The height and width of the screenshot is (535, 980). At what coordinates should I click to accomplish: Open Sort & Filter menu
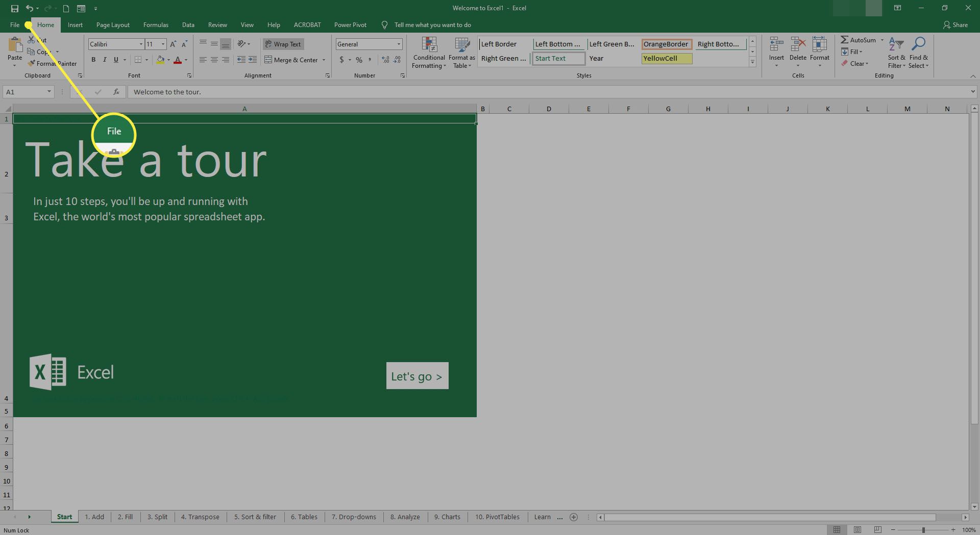coord(896,53)
